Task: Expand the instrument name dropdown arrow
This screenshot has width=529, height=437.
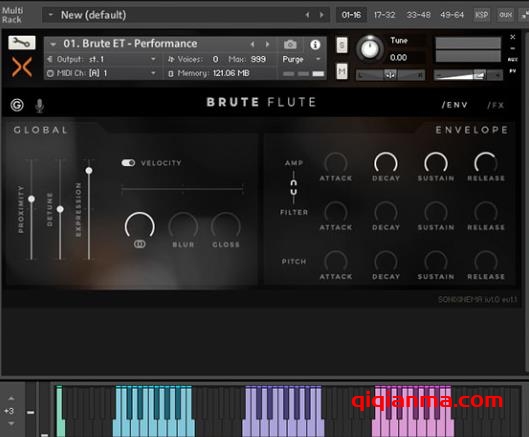Action: click(53, 44)
